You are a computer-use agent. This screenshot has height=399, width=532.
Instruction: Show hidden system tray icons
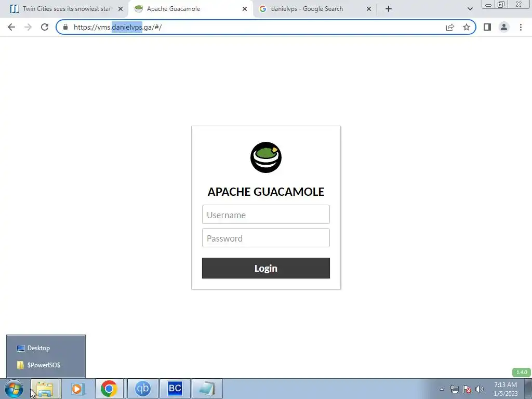[x=442, y=389]
